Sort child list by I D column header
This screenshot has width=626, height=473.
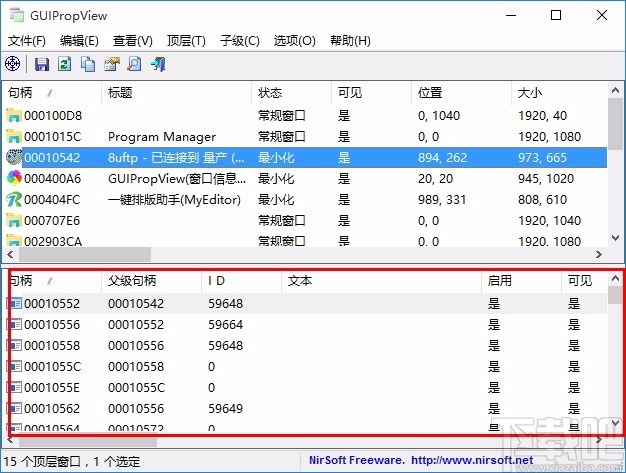click(x=242, y=281)
